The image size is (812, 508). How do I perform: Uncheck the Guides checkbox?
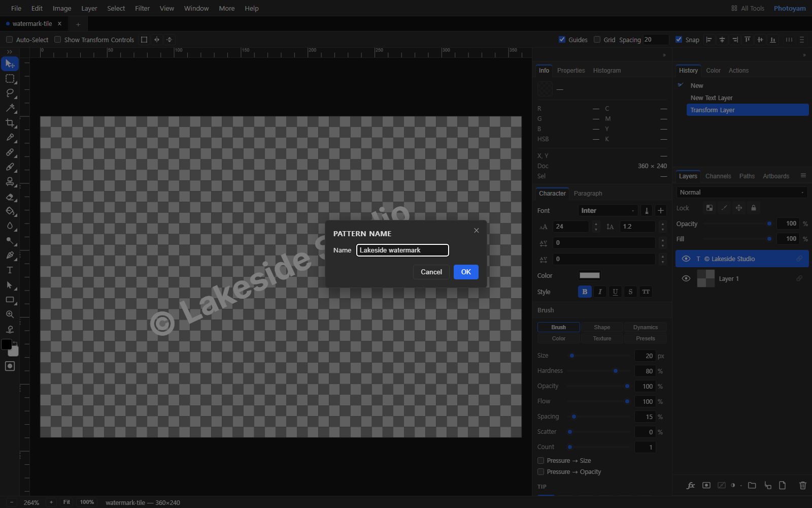point(562,40)
